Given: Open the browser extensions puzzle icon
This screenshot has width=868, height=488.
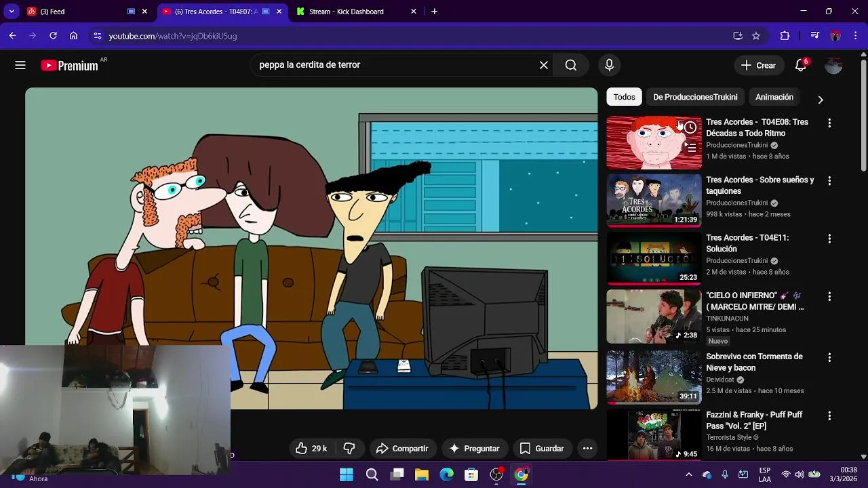Looking at the screenshot, I should pos(785,36).
